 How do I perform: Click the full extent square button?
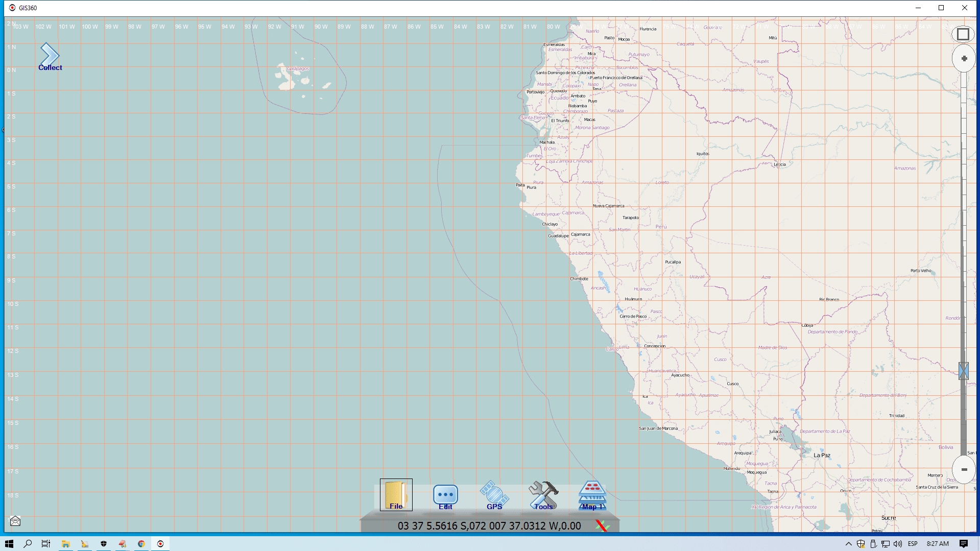click(963, 34)
